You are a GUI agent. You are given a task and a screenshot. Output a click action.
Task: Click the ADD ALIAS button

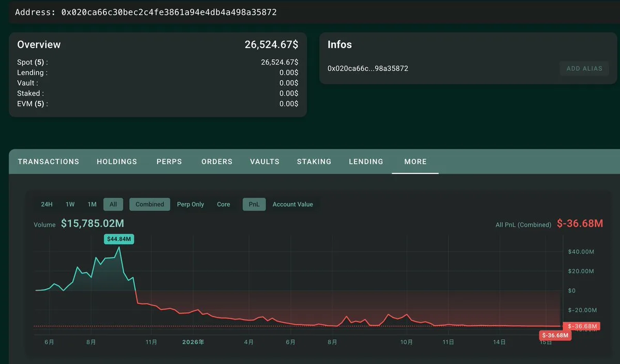[x=584, y=69]
